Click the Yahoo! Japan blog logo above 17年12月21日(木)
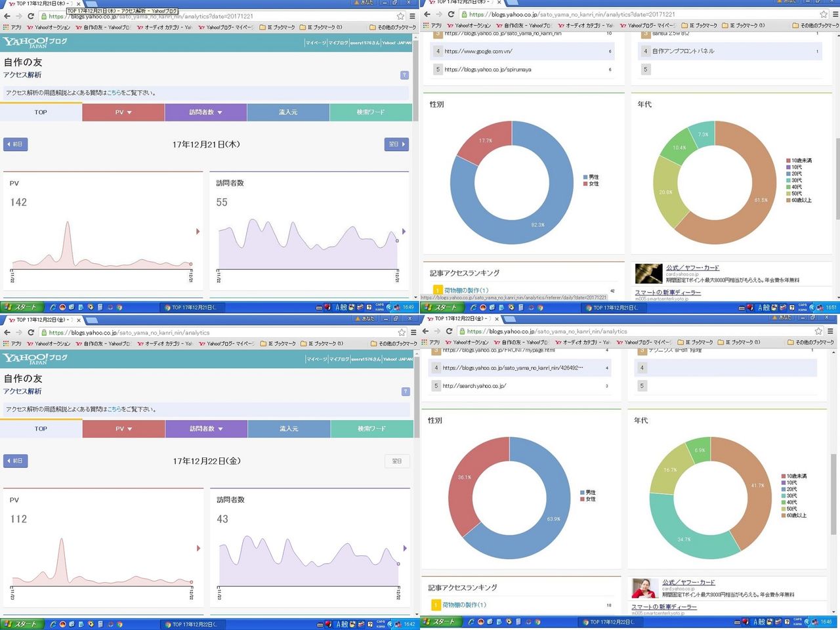Viewport: 840px width, 630px height. (x=35, y=43)
